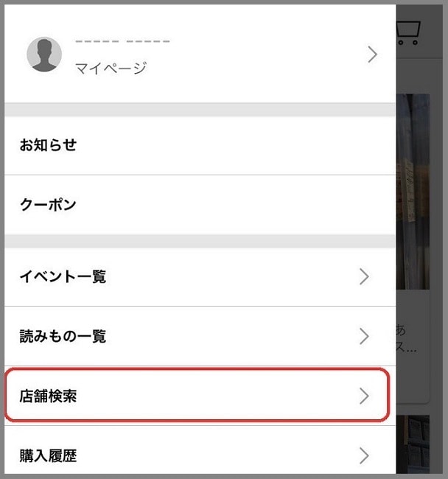
Task: Click the arrow icon on 購入履歴 row
Action: pyautogui.click(x=364, y=455)
